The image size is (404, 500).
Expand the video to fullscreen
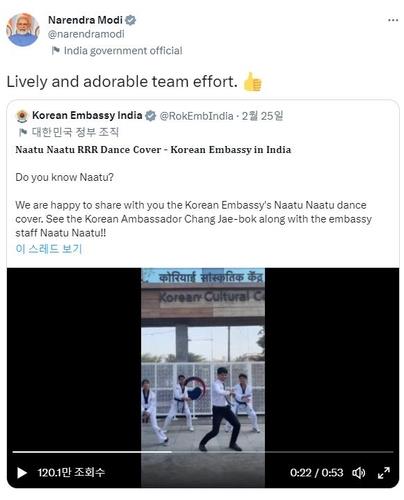coord(384,473)
